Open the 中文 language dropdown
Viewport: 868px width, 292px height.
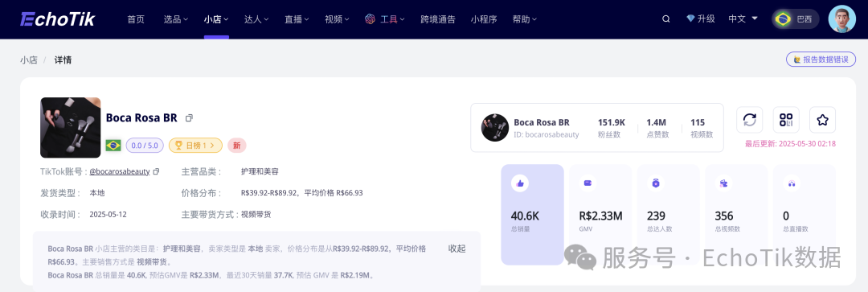click(x=743, y=19)
